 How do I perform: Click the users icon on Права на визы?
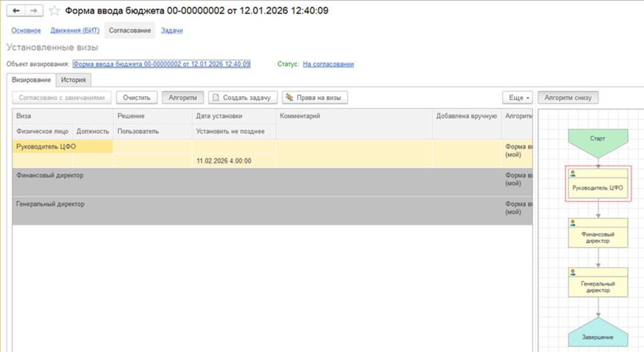click(x=289, y=98)
